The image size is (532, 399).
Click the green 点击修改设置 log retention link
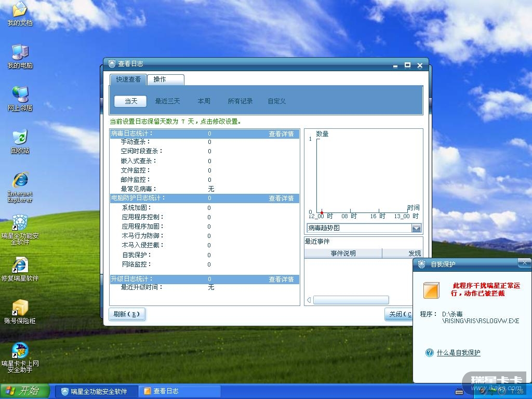click(x=220, y=122)
